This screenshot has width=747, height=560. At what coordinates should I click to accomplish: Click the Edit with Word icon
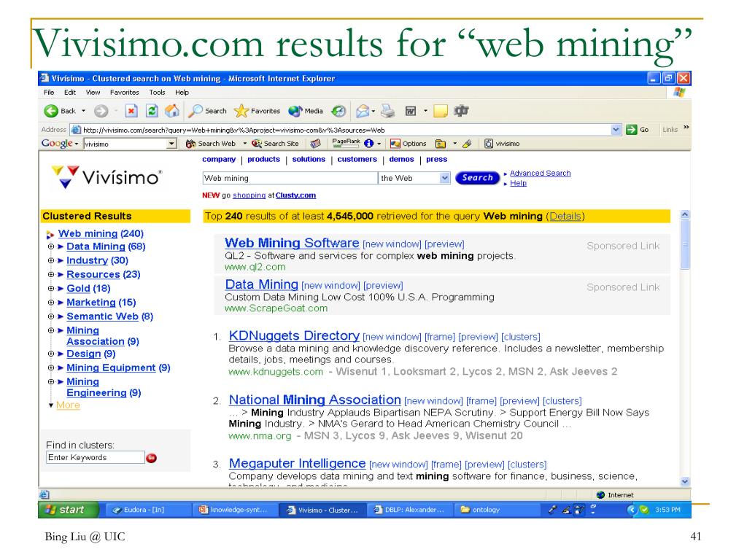click(x=410, y=111)
